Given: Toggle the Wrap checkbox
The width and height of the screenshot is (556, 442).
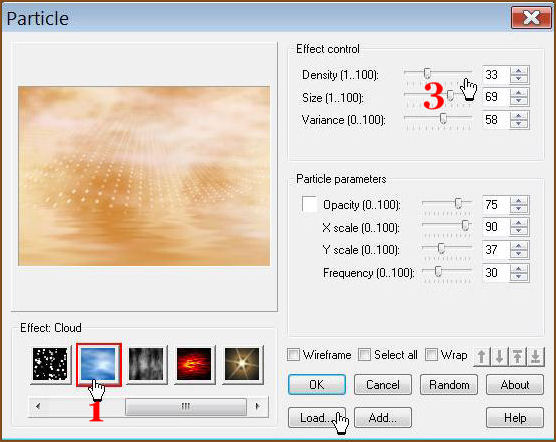Looking at the screenshot, I should (431, 354).
